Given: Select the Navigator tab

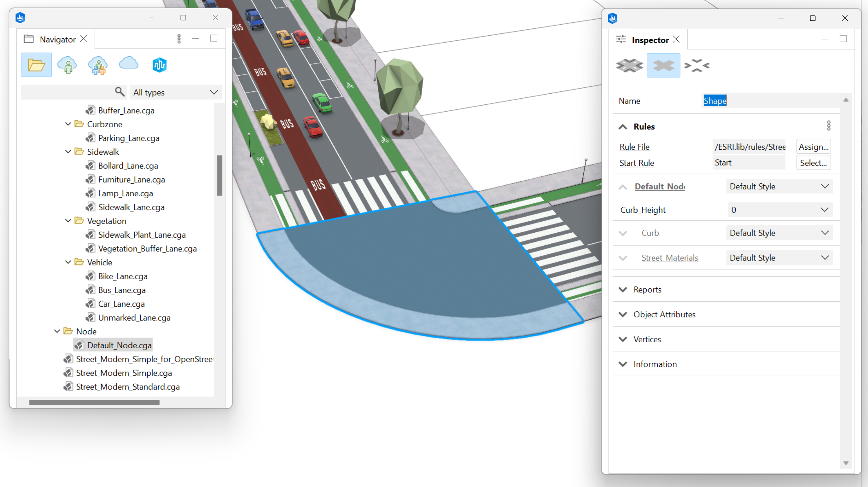Looking at the screenshot, I should [x=57, y=40].
